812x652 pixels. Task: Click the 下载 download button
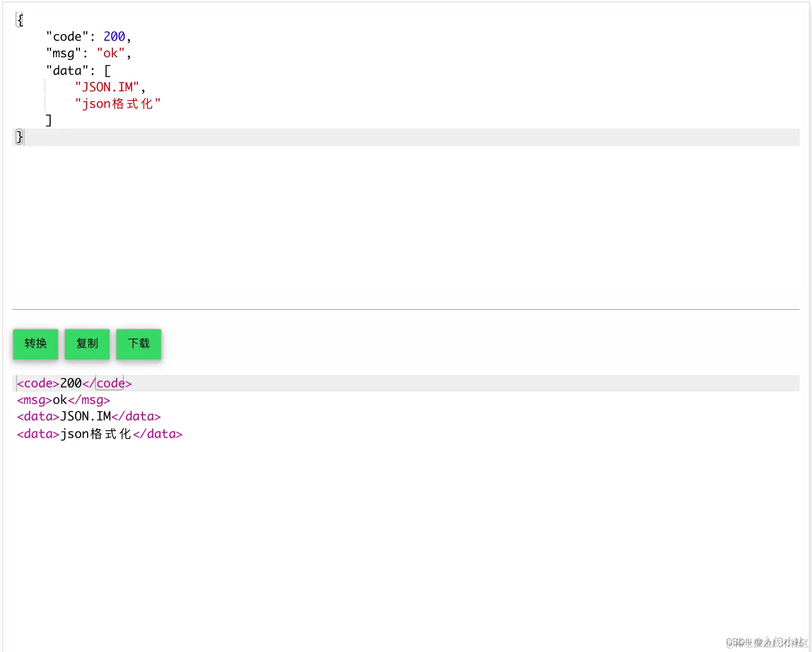[139, 344]
